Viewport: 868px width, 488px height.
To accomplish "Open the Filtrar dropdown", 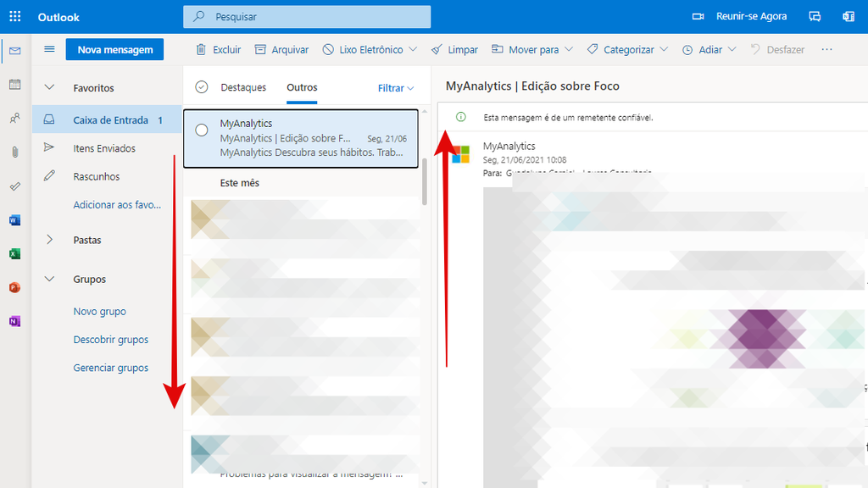I will (396, 88).
